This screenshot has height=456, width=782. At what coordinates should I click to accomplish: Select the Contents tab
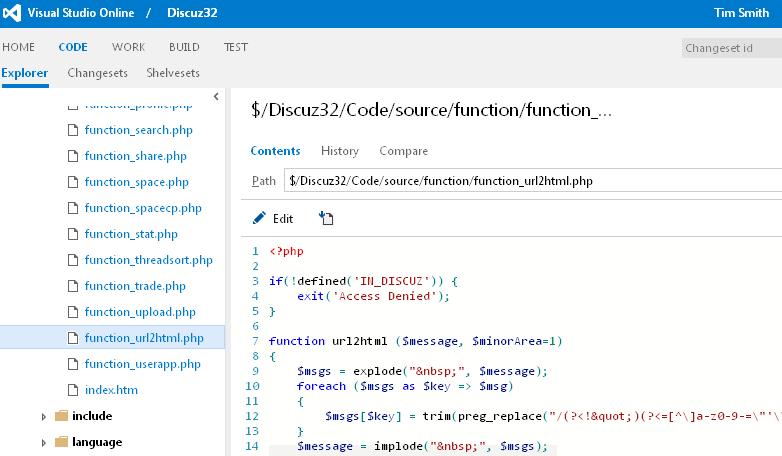tap(275, 151)
